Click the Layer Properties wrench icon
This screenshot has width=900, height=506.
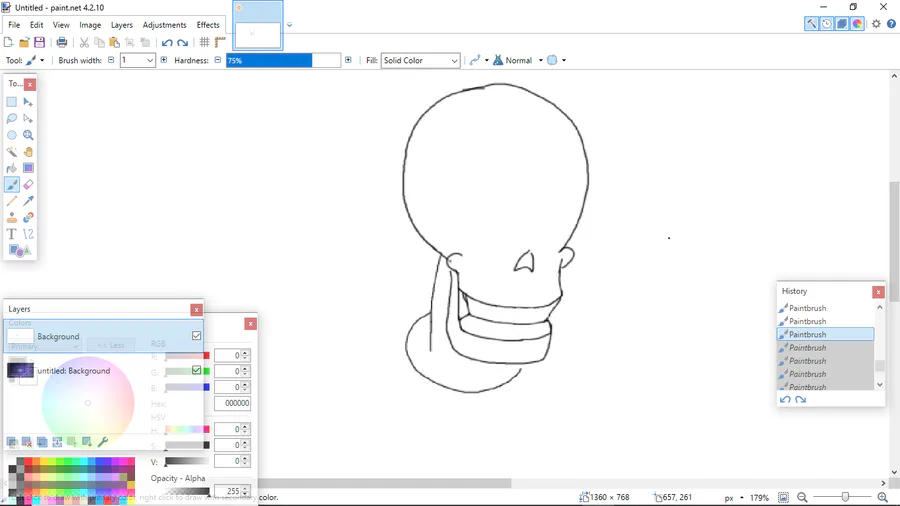pos(103,442)
